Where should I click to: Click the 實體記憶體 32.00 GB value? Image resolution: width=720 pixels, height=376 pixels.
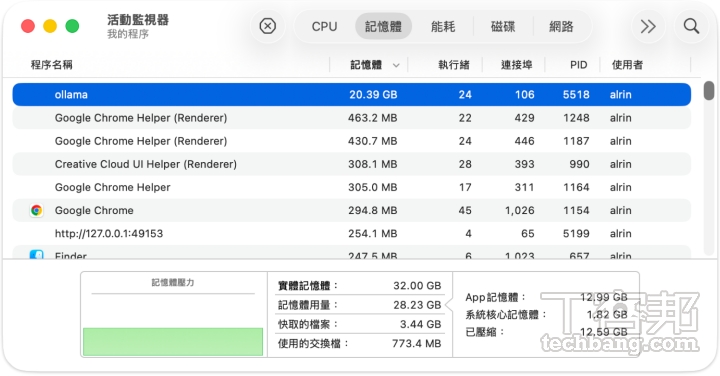point(417,286)
